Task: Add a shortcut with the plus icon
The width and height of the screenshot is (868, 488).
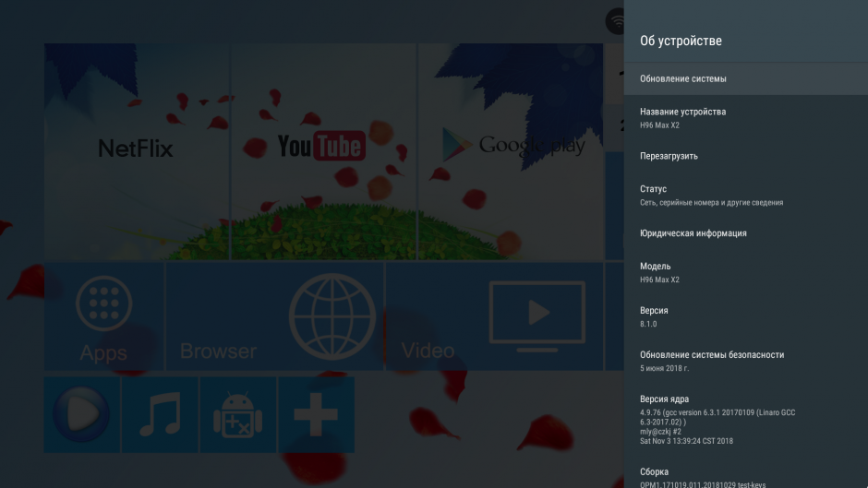Action: tap(316, 414)
